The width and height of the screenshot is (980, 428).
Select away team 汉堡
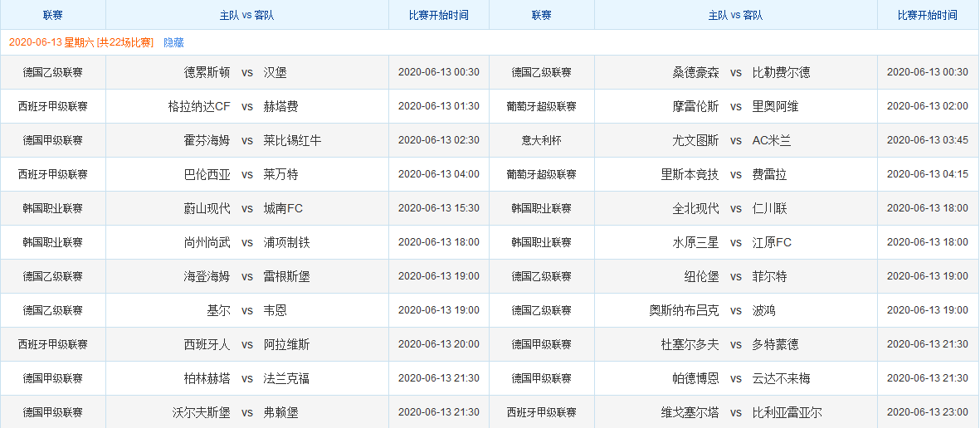pyautogui.click(x=275, y=72)
